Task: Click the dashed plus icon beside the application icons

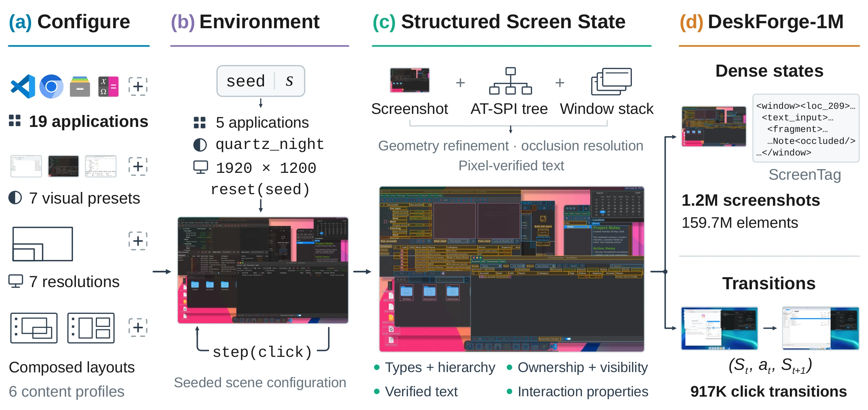Action: pyautogui.click(x=138, y=86)
